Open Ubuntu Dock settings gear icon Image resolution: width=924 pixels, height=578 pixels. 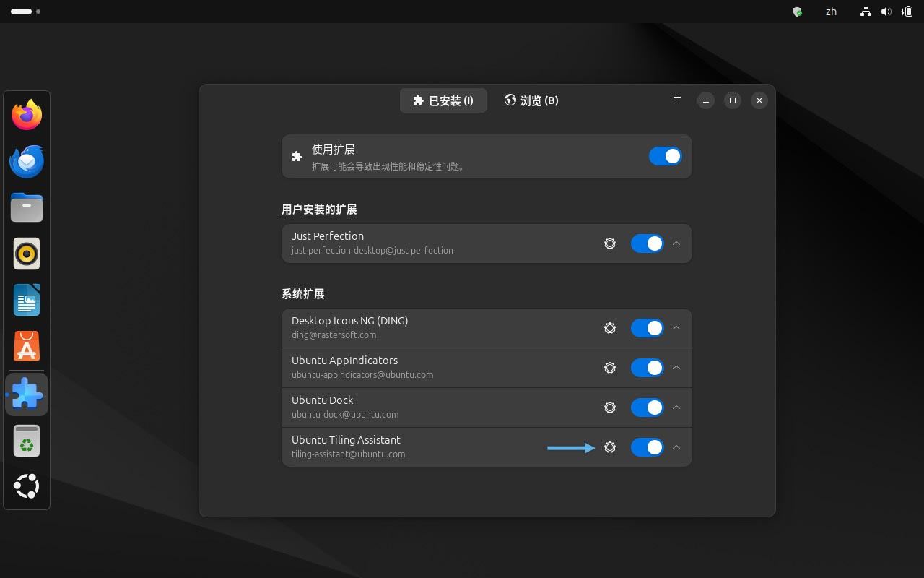pyautogui.click(x=610, y=407)
